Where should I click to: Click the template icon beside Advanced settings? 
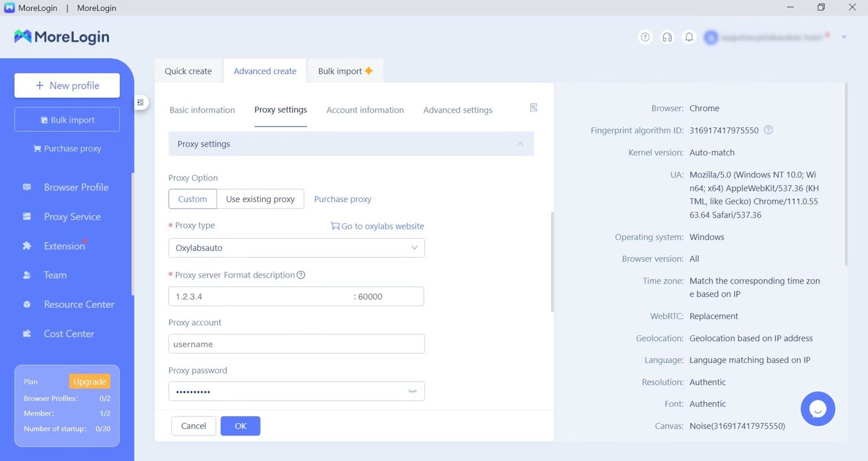coord(533,108)
